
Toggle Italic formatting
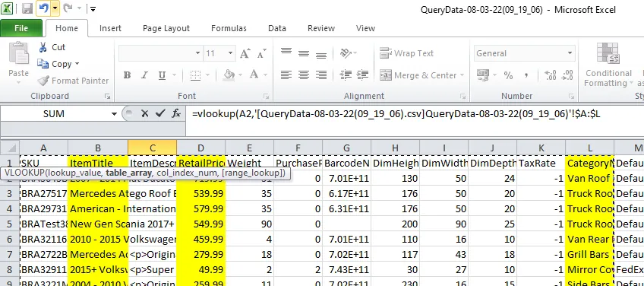(144, 75)
